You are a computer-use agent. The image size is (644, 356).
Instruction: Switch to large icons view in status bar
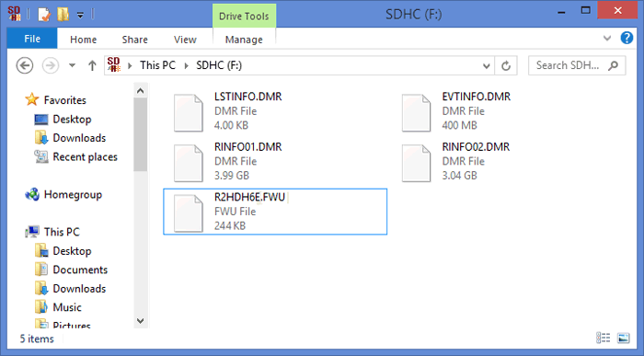click(x=623, y=338)
